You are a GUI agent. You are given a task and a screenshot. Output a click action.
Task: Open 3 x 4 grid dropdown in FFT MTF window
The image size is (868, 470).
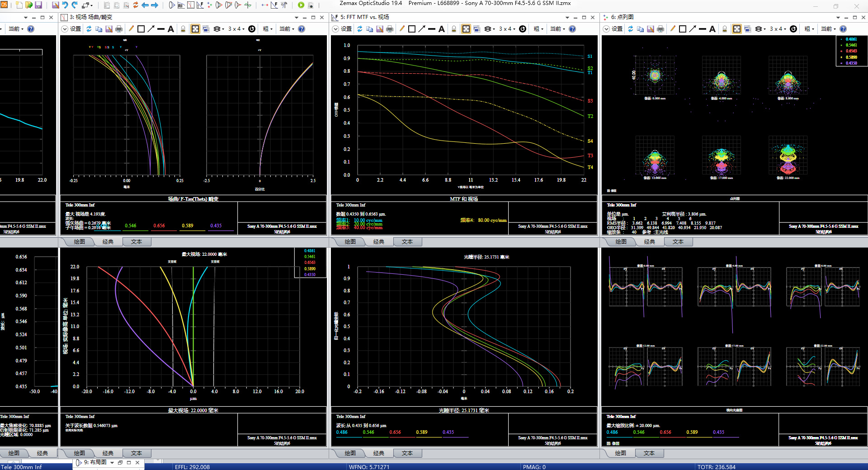pyautogui.click(x=507, y=29)
